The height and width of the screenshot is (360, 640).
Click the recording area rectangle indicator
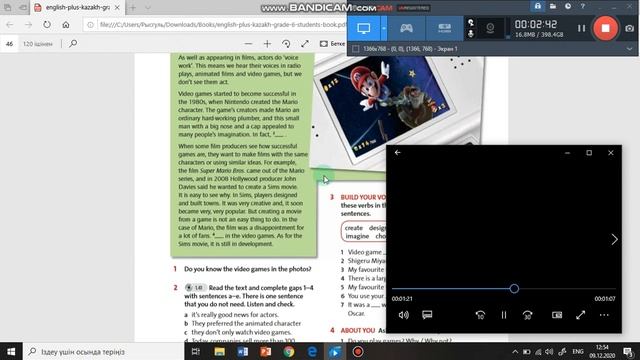356,49
